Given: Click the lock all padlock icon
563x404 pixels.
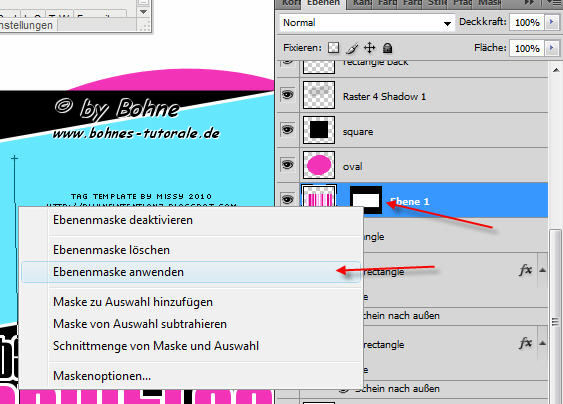Looking at the screenshot, I should click(x=387, y=48).
